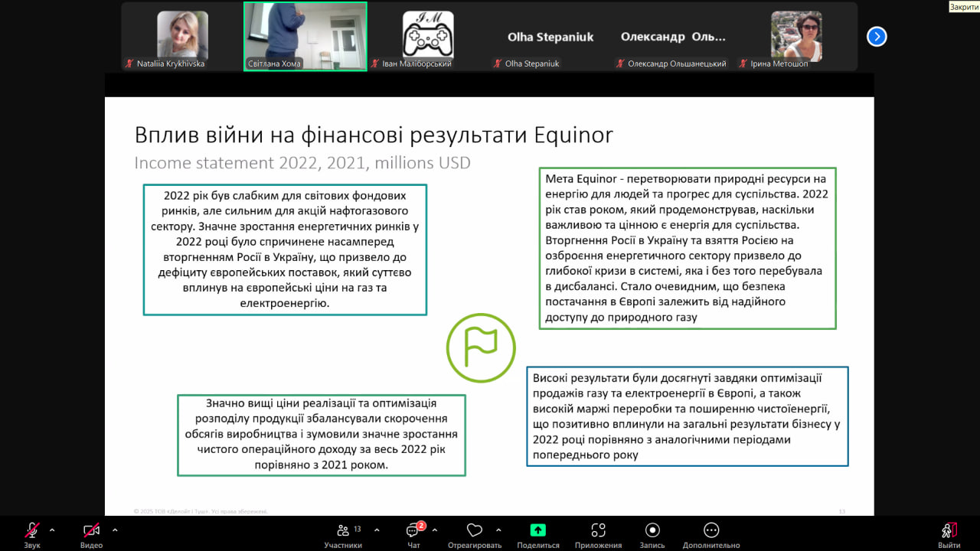
Task: Click slide copyright footer text
Action: click(201, 511)
